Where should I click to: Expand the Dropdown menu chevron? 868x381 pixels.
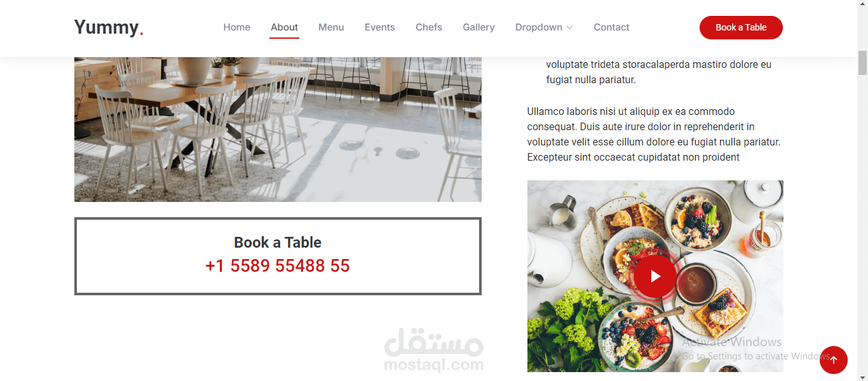click(x=569, y=27)
